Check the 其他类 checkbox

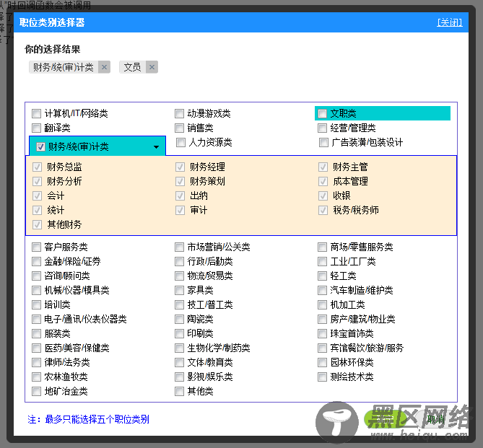coord(179,391)
